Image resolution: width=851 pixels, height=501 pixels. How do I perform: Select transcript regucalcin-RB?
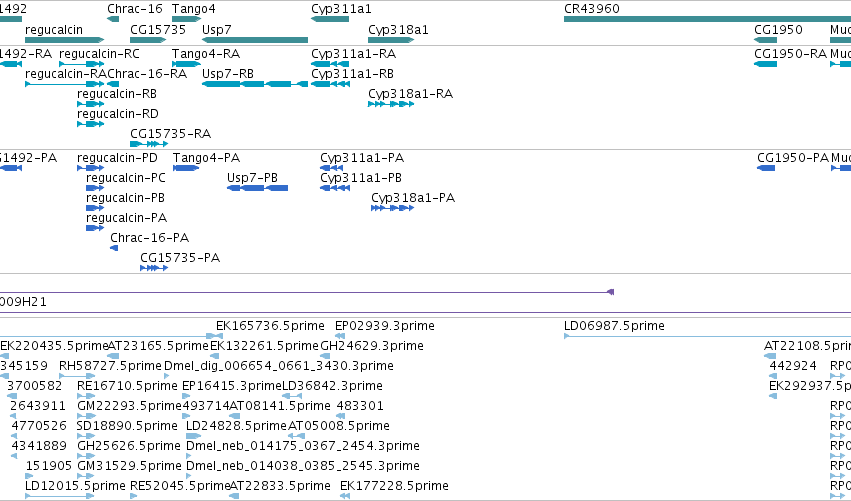tap(117, 94)
